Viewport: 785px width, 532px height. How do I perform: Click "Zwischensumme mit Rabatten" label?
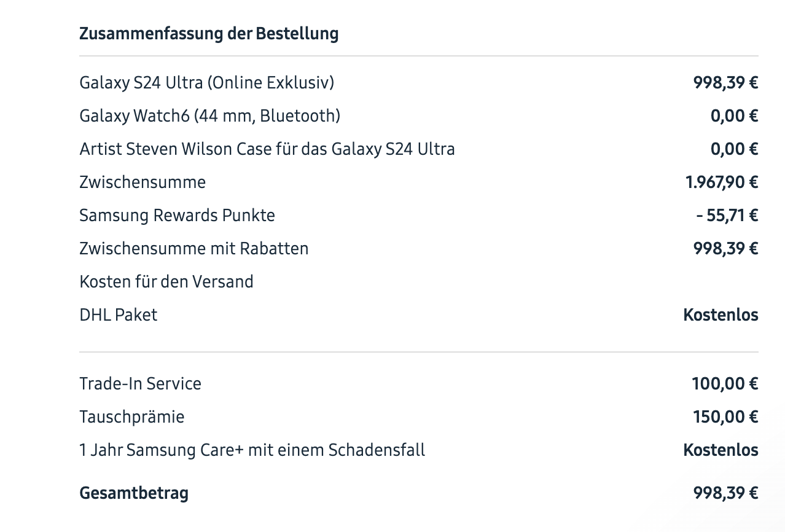193,248
